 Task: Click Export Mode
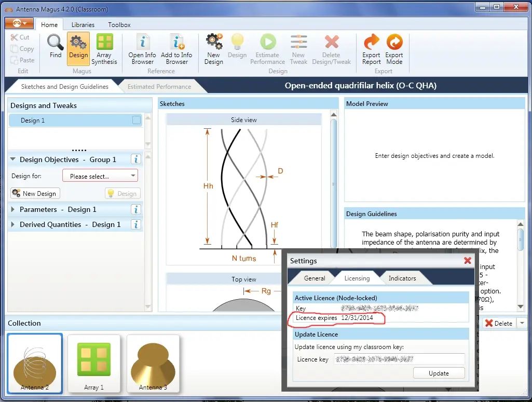click(394, 49)
